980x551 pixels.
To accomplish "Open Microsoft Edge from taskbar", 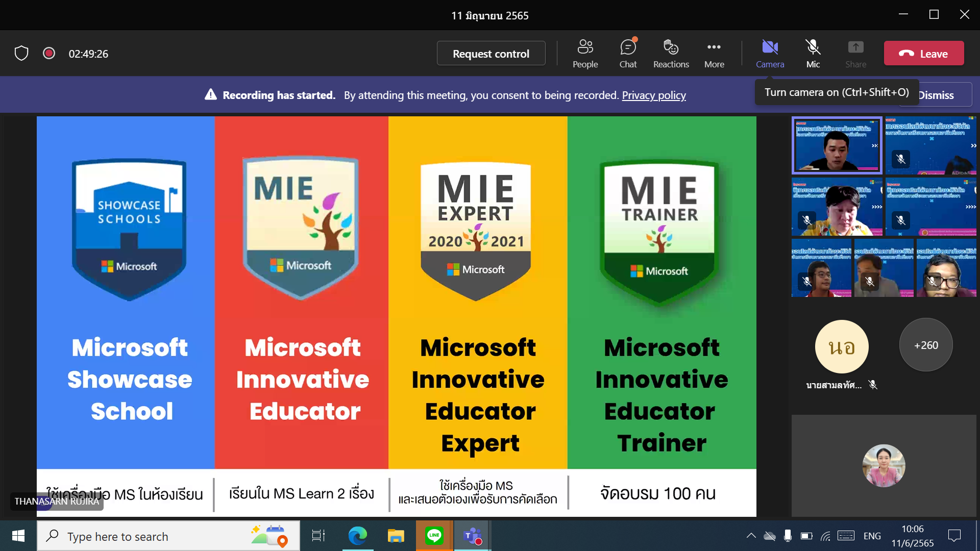I will (357, 536).
